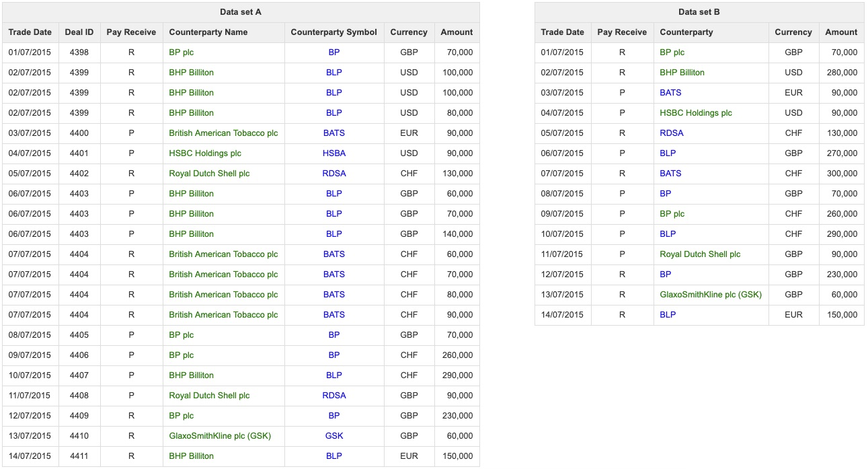
Task: Click 'BATS' in Data set B 07/07/2015 row
Action: pos(670,174)
